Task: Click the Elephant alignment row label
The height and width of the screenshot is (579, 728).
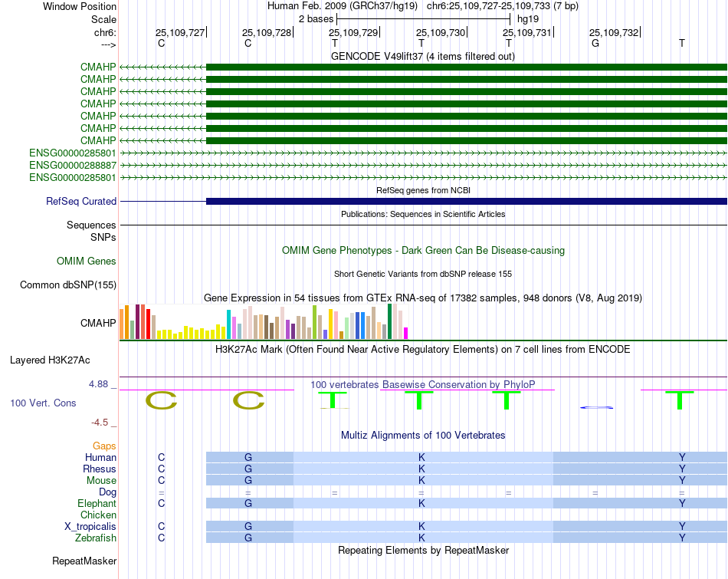Action: (x=97, y=503)
